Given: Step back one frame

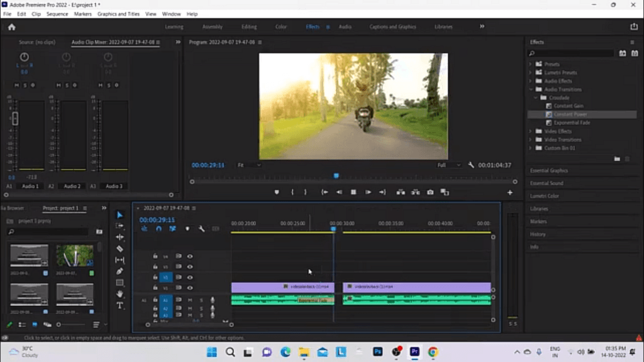Looking at the screenshot, I should (339, 192).
